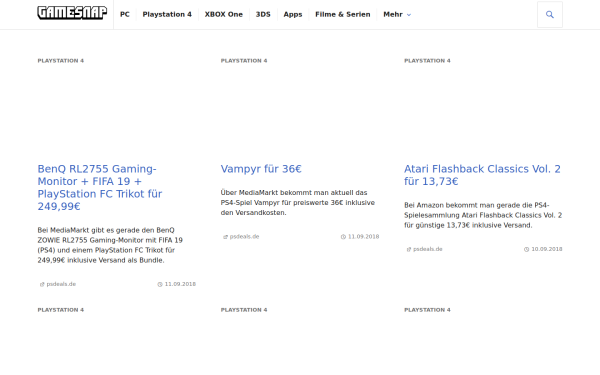Expand the Mehr dropdown menu
600x375 pixels.
[397, 15]
